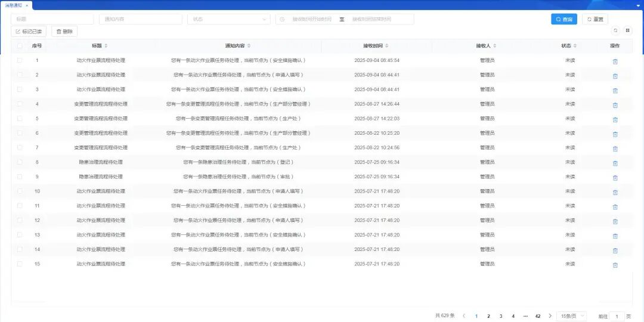Delete the row 5 notification via trash icon
Image resolution: width=644 pixels, height=322 pixels.
(615, 119)
